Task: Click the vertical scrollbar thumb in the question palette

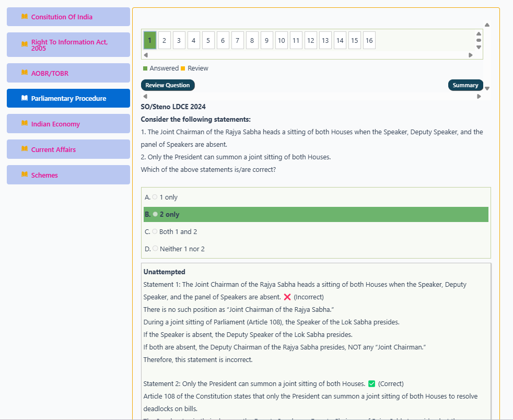Action: pos(479,40)
